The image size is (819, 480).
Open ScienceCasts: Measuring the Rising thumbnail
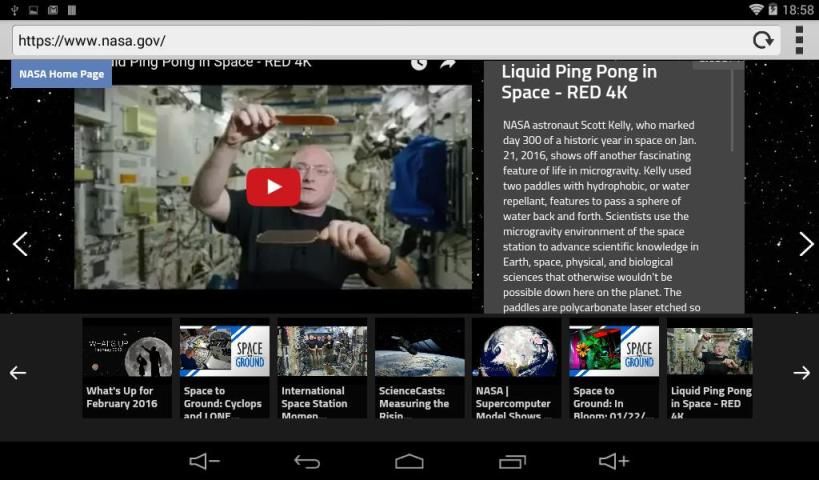[x=419, y=366]
